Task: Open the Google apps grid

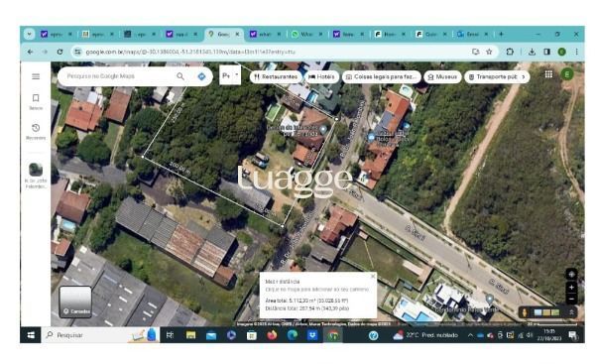Action: 548,74
